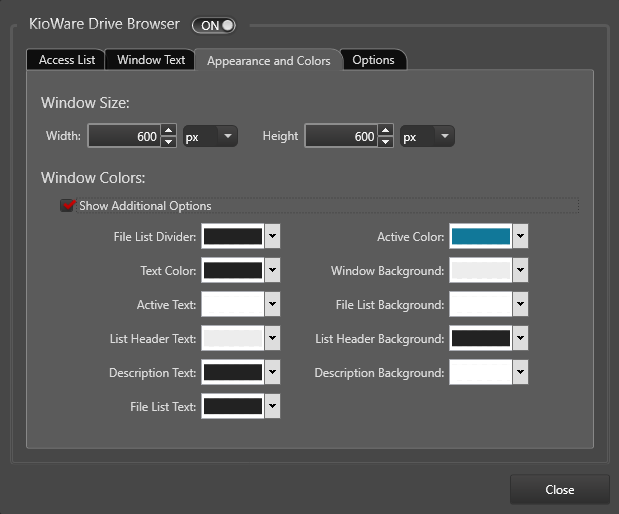Decrease Width with down arrow

point(169,142)
